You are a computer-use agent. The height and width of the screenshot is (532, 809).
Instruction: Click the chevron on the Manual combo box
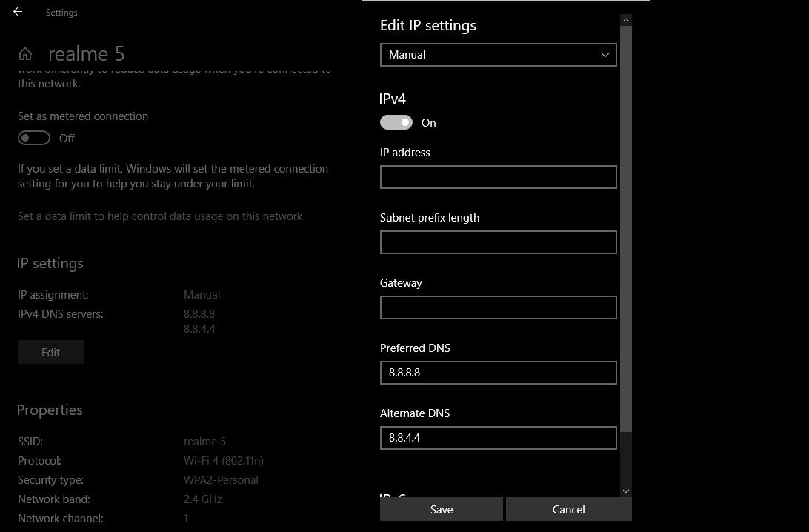[x=605, y=54]
